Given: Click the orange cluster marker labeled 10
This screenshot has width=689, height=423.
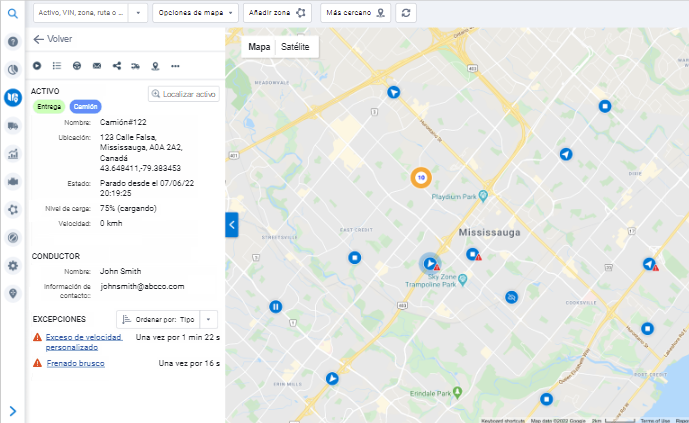Looking at the screenshot, I should click(x=421, y=177).
